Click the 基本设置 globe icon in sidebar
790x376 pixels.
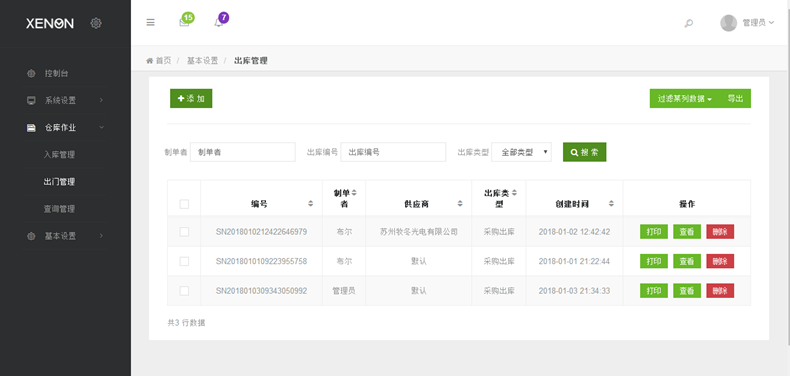[31, 236]
